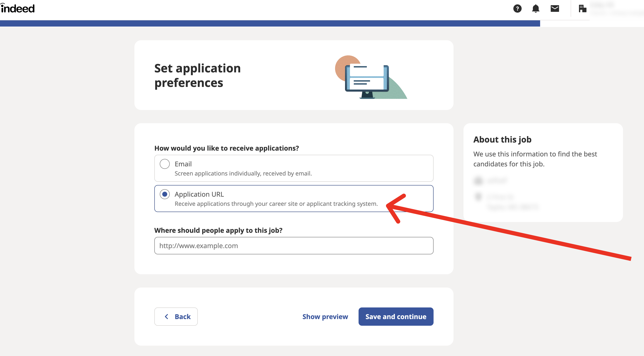Image resolution: width=644 pixels, height=356 pixels.
Task: Open the notifications bell
Action: point(536,9)
